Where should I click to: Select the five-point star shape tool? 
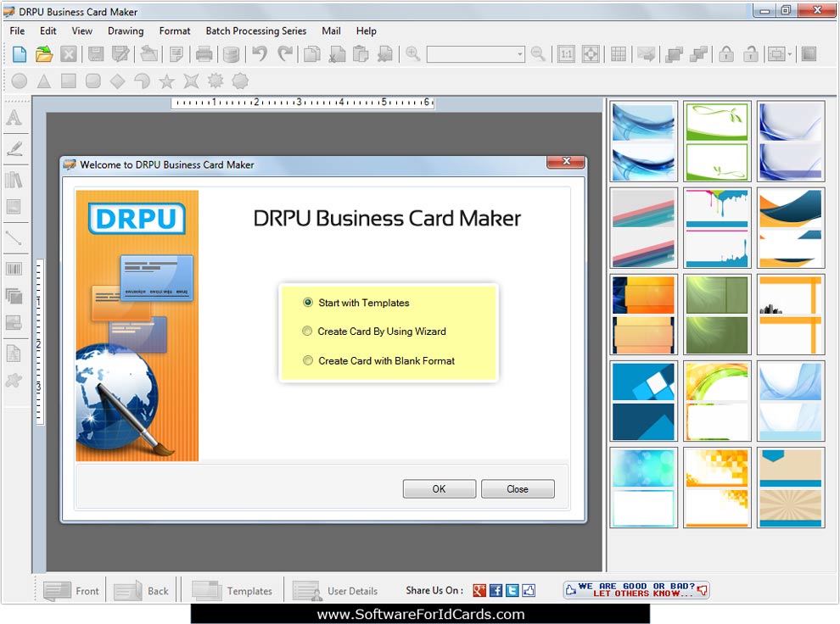[166, 81]
